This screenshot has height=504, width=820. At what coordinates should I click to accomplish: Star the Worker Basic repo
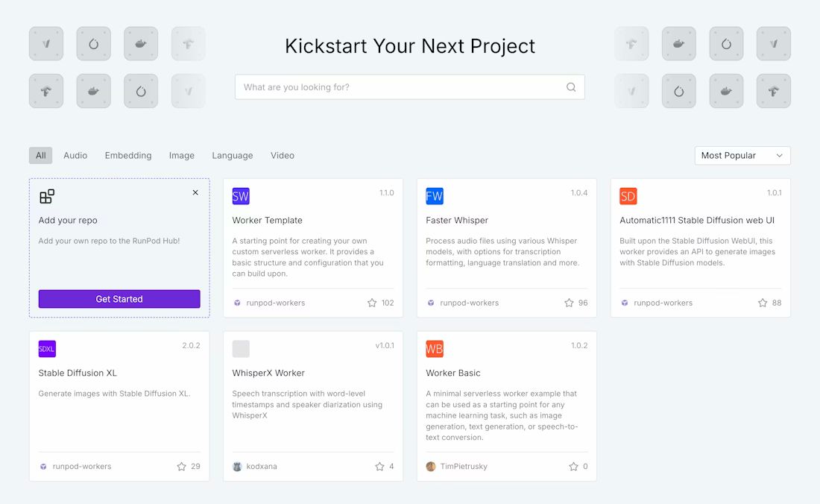coord(574,467)
